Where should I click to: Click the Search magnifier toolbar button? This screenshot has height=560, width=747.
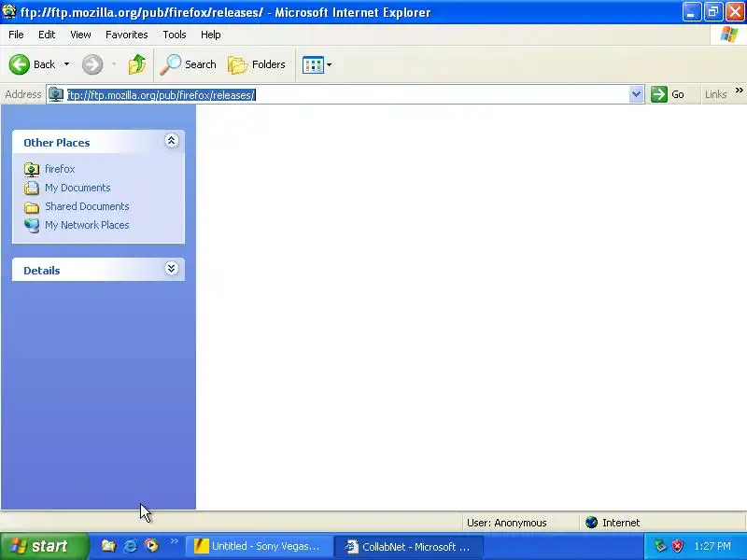[x=188, y=64]
